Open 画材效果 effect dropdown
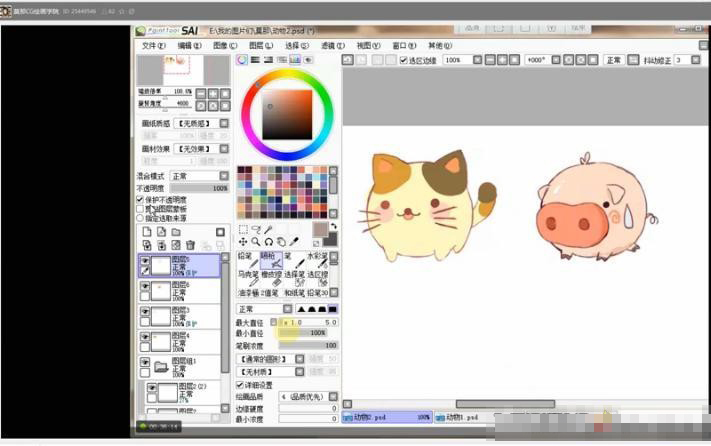Viewport: 711px width, 446px height. click(224, 149)
